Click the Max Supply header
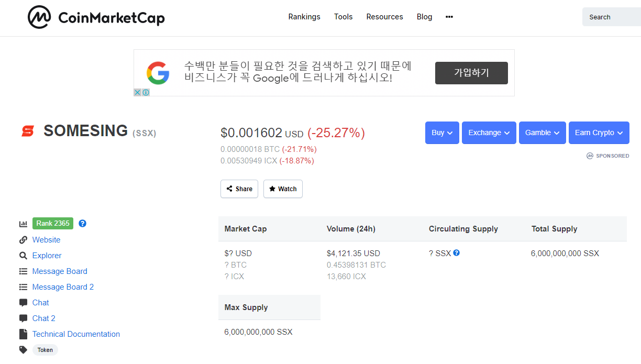The height and width of the screenshot is (364, 641). pos(246,307)
